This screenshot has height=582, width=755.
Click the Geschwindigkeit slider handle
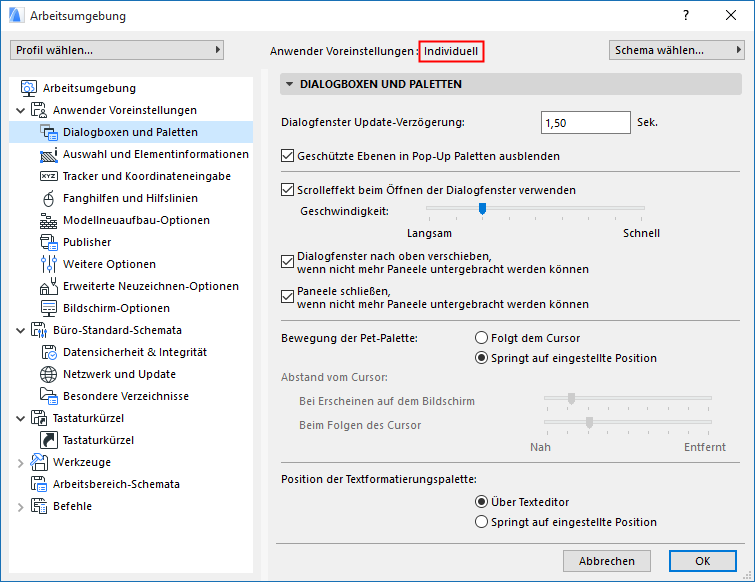point(481,208)
